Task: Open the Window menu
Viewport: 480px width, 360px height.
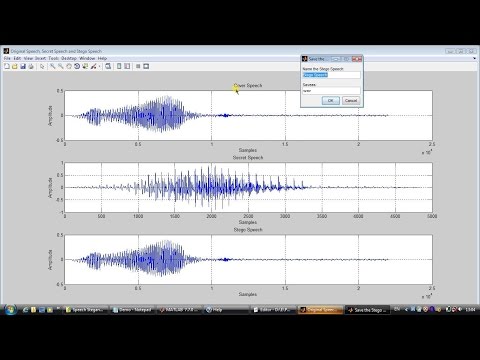Action: pos(87,58)
